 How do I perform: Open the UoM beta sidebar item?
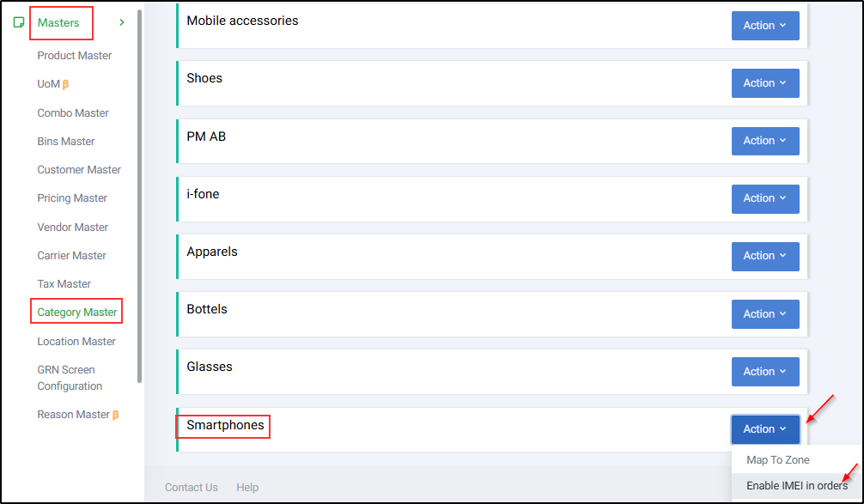tap(53, 84)
